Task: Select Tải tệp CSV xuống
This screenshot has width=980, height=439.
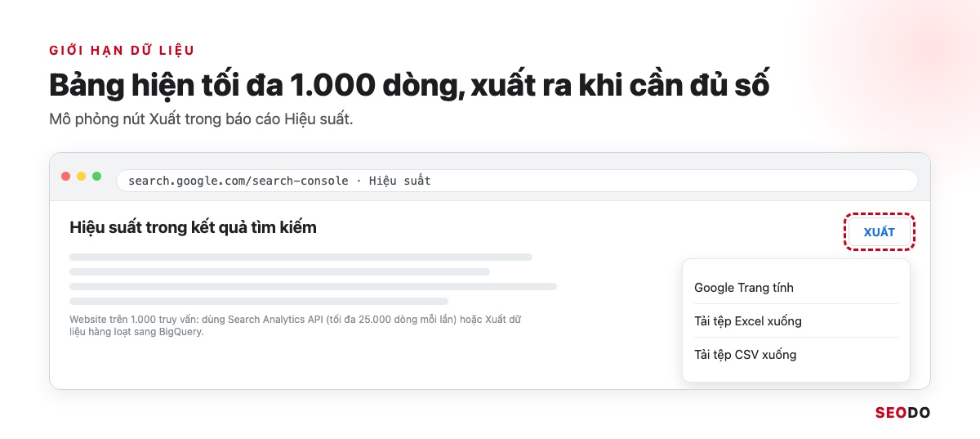Action: tap(795, 355)
